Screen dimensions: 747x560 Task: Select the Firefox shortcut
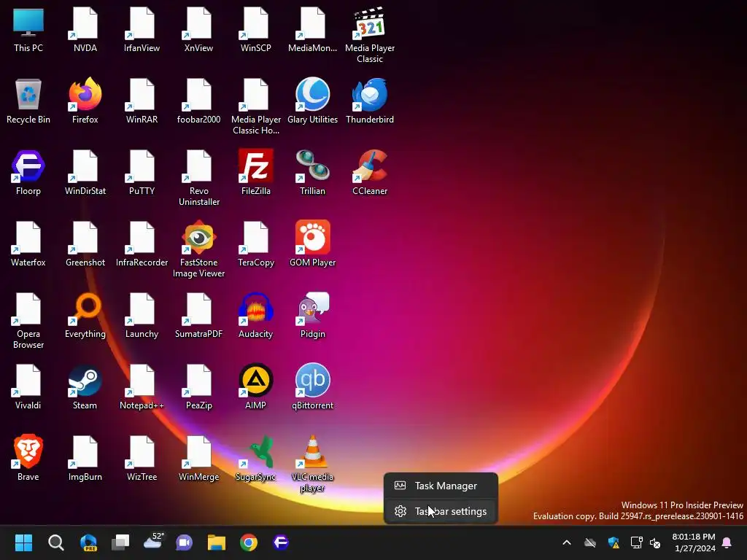(x=85, y=101)
